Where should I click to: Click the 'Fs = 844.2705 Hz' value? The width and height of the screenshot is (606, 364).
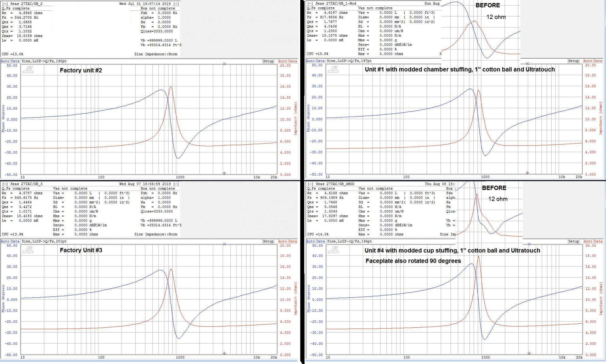(20, 17)
